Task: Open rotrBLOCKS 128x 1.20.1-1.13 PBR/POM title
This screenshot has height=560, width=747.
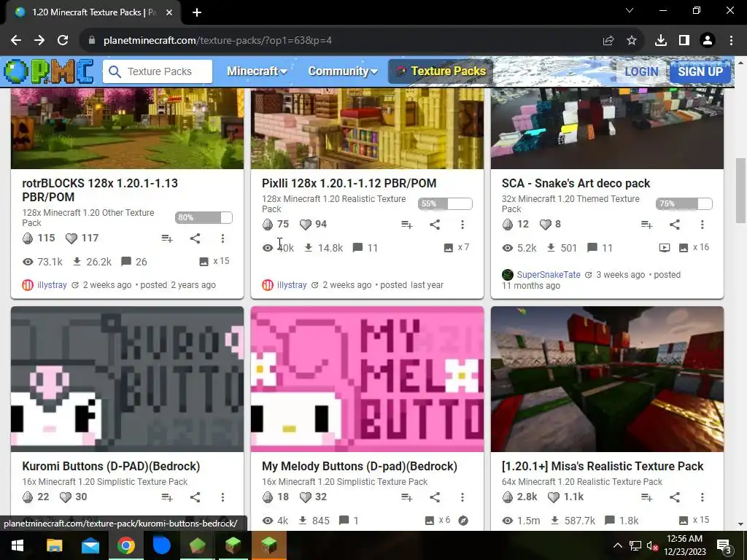Action: coord(100,190)
